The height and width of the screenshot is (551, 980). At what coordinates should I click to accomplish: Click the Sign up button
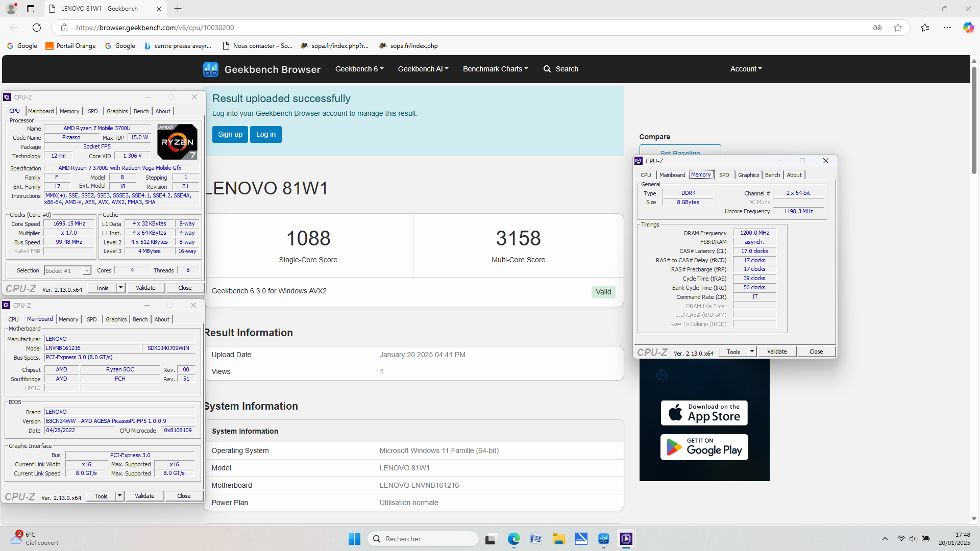pyautogui.click(x=230, y=135)
